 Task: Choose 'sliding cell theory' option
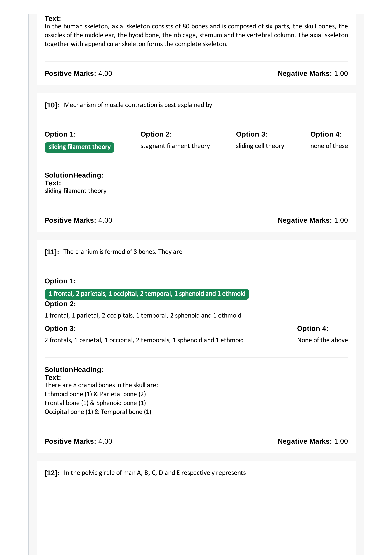260,146
